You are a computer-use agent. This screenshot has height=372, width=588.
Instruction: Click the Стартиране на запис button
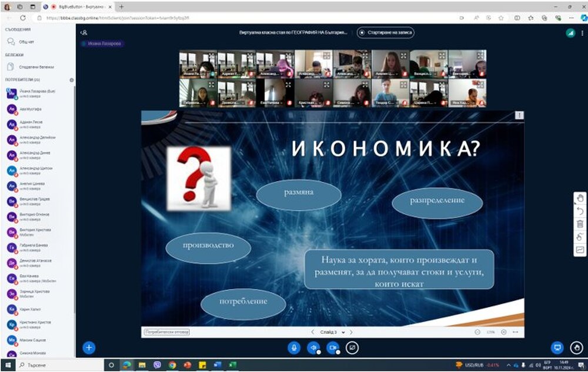386,33
